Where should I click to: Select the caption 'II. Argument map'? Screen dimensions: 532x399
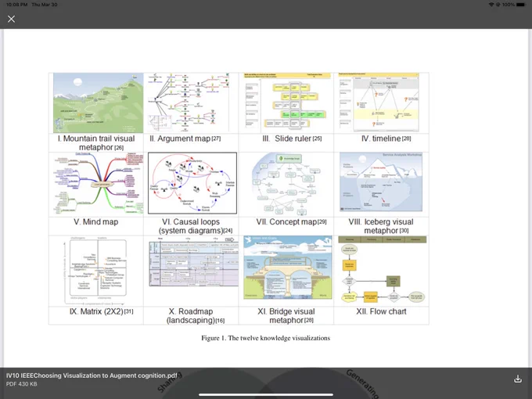coord(180,138)
